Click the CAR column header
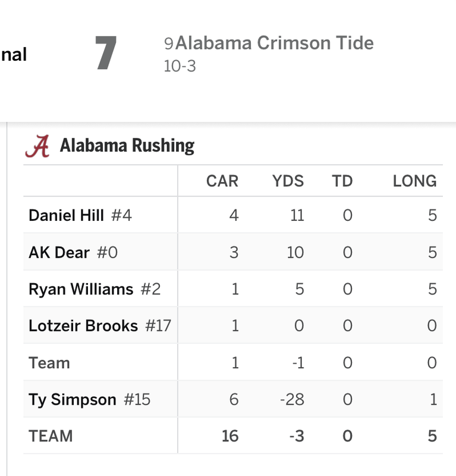 222,181
